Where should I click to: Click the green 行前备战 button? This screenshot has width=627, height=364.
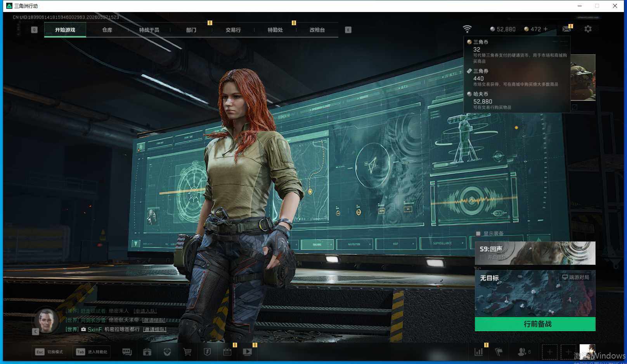[x=535, y=324]
